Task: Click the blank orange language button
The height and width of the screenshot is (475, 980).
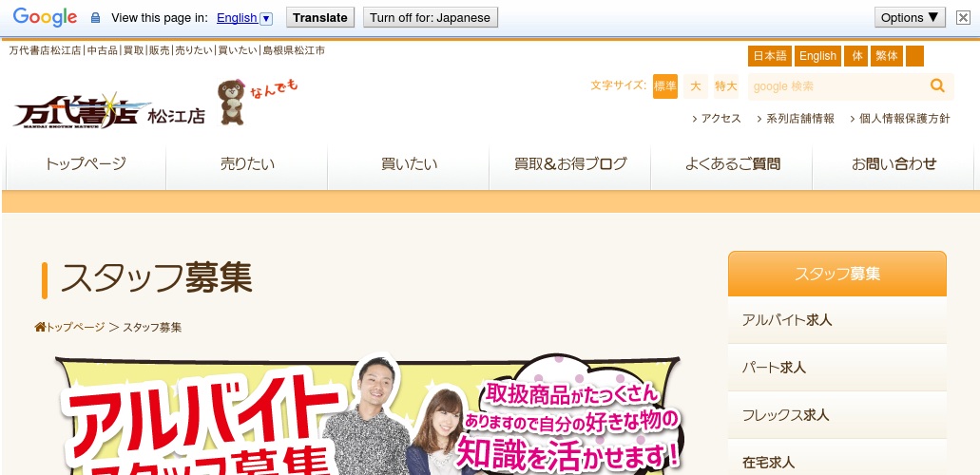Action: (914, 56)
